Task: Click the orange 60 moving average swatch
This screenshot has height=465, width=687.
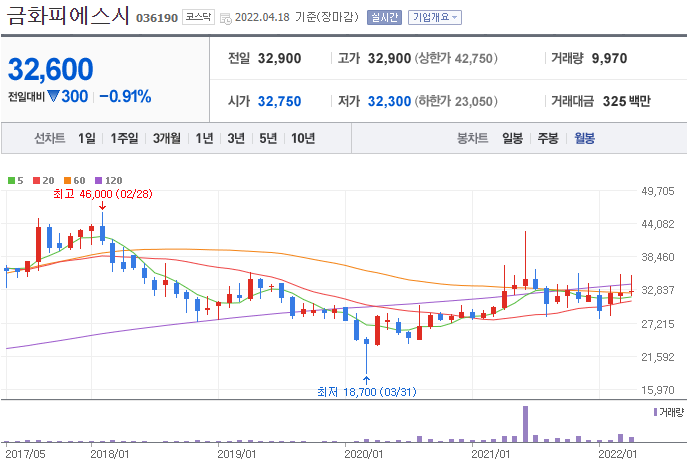Action: tap(67, 181)
